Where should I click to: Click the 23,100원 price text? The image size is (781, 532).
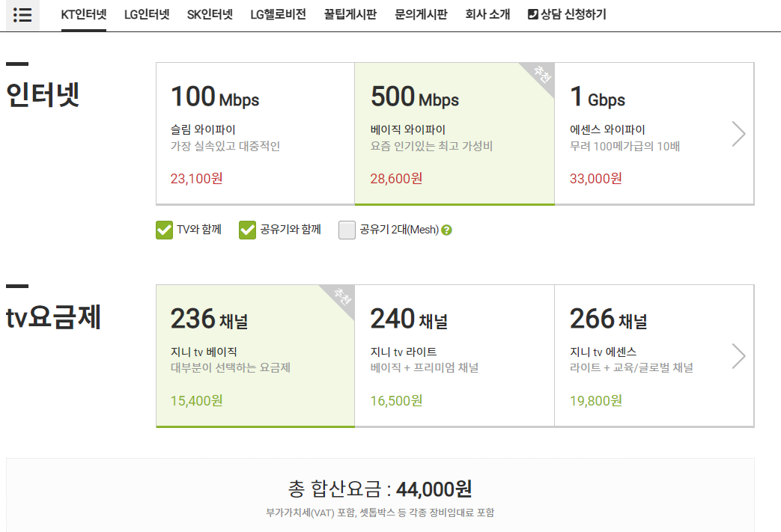click(x=197, y=179)
